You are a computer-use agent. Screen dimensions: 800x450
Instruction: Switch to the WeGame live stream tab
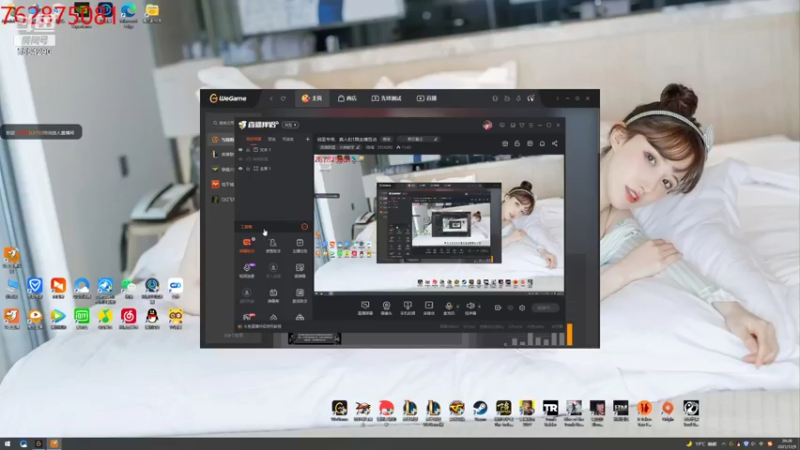click(x=427, y=98)
